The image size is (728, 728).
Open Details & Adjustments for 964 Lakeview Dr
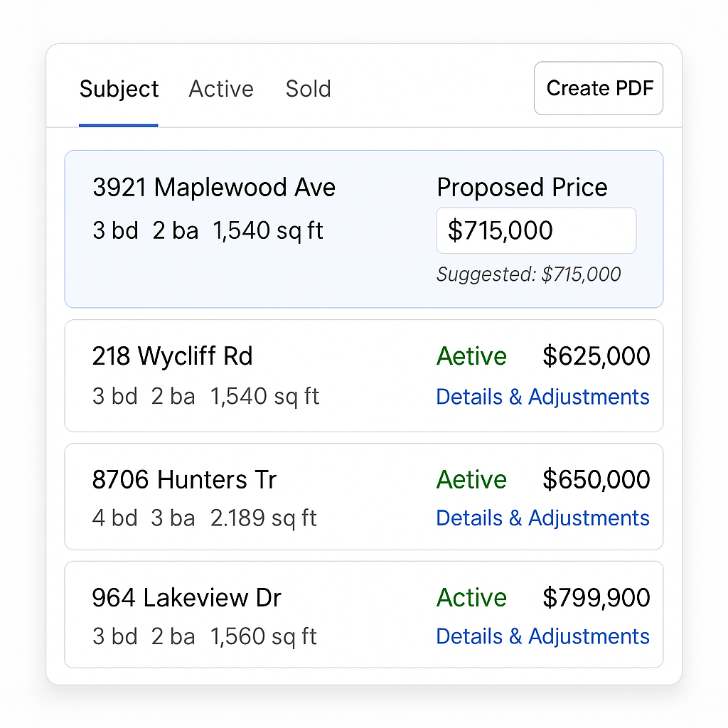coord(542,636)
